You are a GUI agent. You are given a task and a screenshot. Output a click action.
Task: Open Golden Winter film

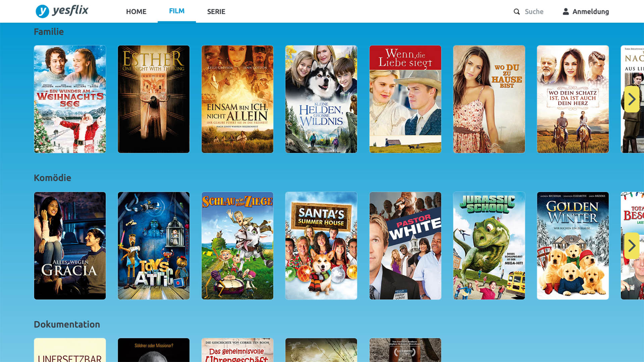click(573, 246)
